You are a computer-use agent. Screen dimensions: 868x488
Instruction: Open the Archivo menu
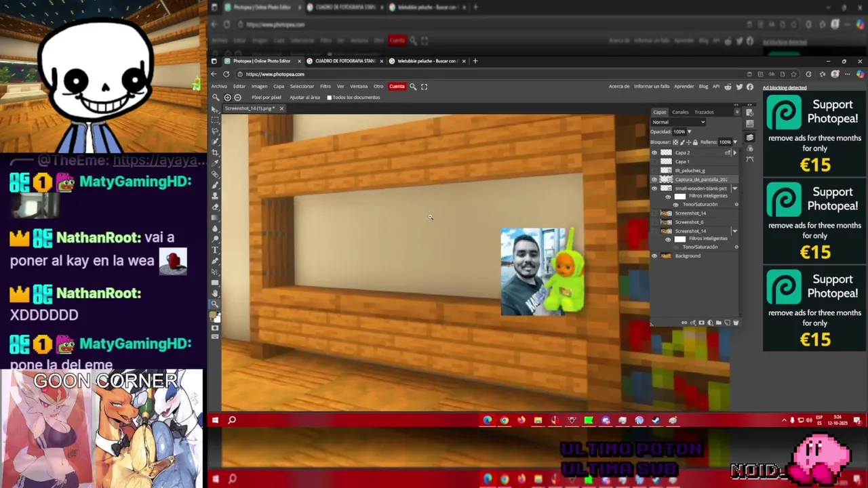(x=219, y=87)
